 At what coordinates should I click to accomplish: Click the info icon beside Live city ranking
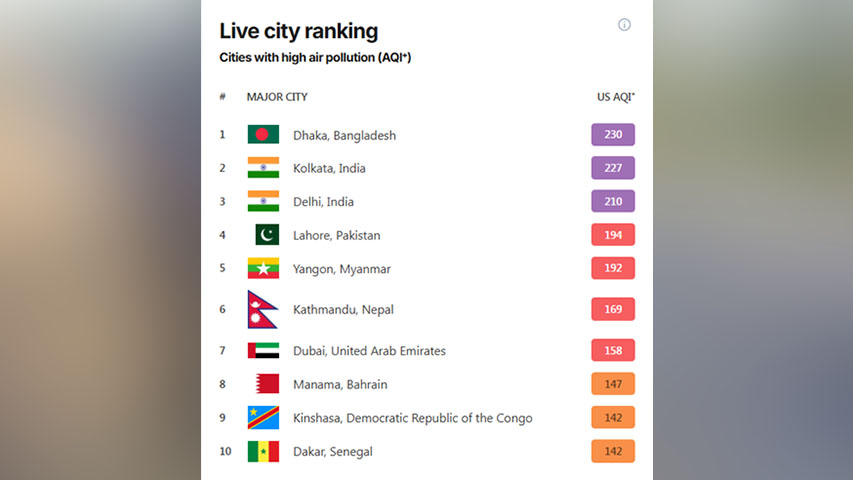[624, 25]
